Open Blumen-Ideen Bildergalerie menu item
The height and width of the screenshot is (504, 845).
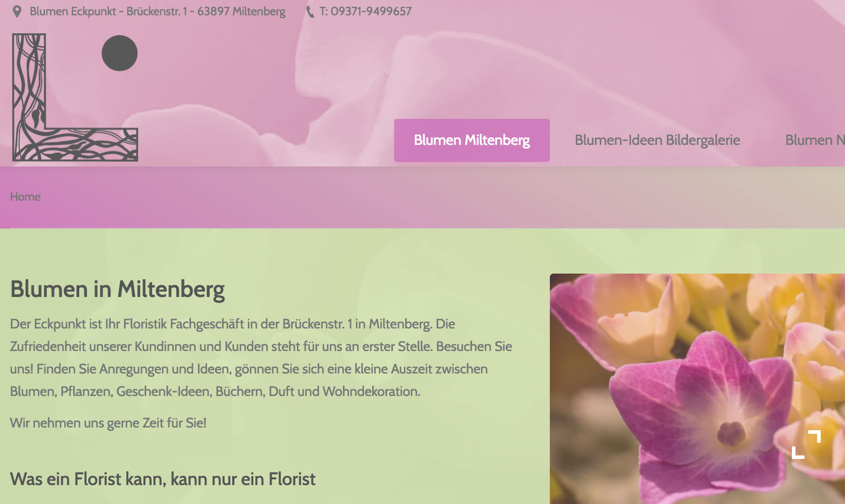(x=657, y=140)
